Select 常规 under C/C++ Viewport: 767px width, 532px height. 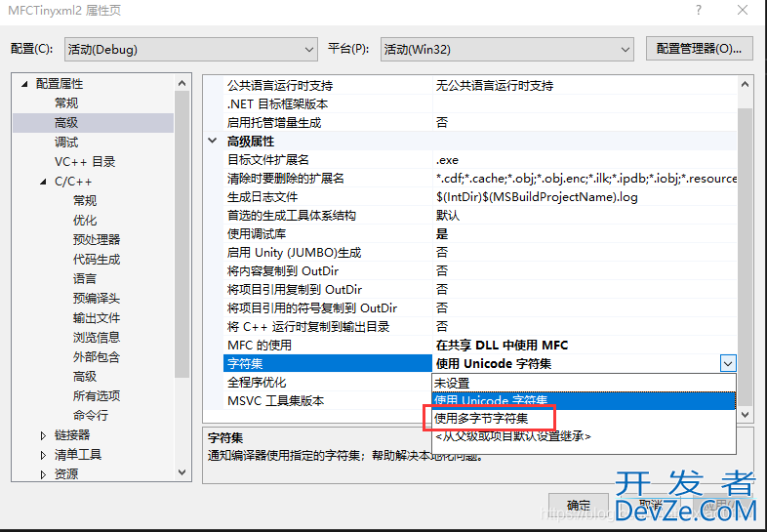[x=85, y=201]
